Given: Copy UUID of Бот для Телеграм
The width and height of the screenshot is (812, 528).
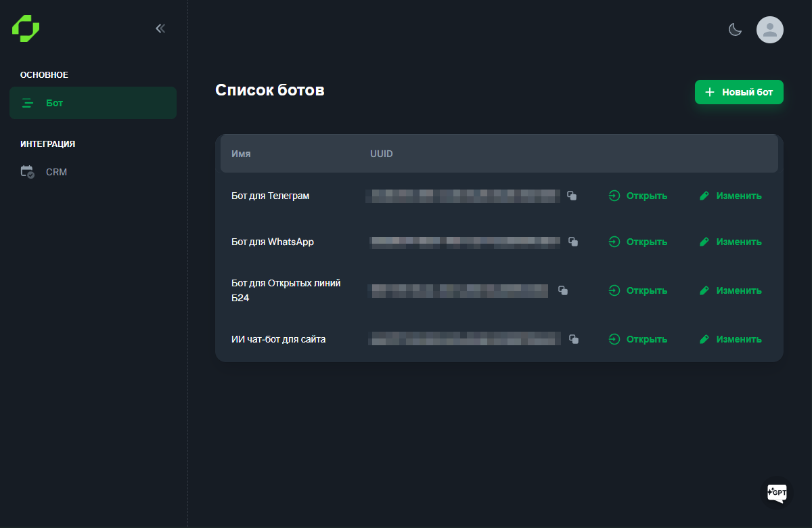Looking at the screenshot, I should pos(572,196).
